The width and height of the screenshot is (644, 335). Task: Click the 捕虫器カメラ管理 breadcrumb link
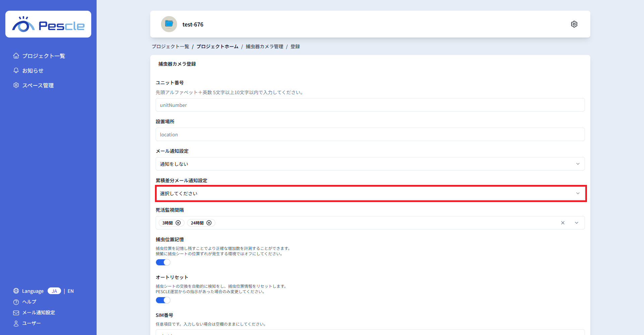coord(264,47)
